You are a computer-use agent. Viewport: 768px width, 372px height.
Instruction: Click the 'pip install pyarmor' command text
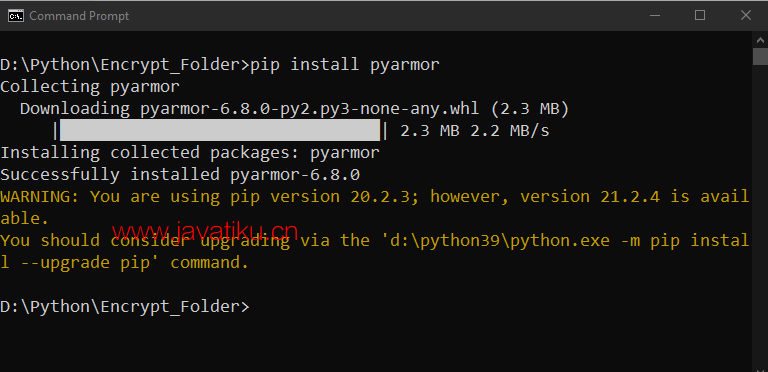click(345, 65)
